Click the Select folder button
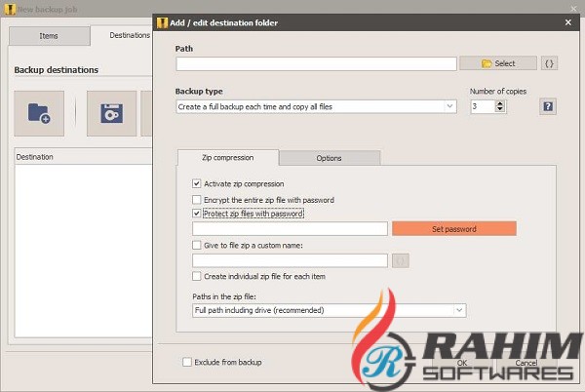 tap(498, 63)
